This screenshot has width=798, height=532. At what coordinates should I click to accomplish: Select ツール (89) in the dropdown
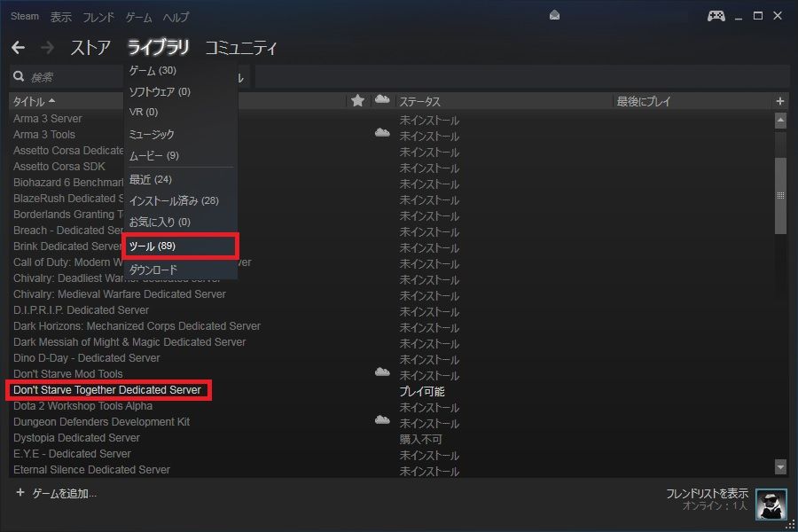(x=181, y=246)
